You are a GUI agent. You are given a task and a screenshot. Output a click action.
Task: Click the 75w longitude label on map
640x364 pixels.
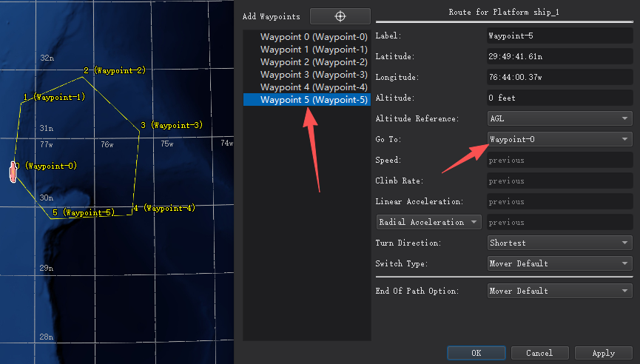click(167, 144)
